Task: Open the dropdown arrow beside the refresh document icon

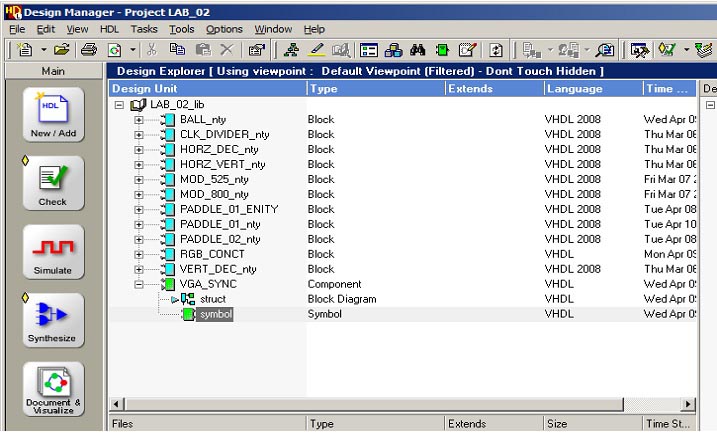Action: point(133,49)
